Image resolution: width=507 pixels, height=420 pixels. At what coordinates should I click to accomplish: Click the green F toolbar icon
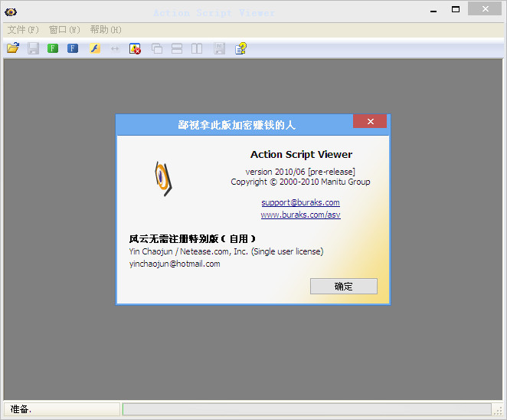pos(53,48)
